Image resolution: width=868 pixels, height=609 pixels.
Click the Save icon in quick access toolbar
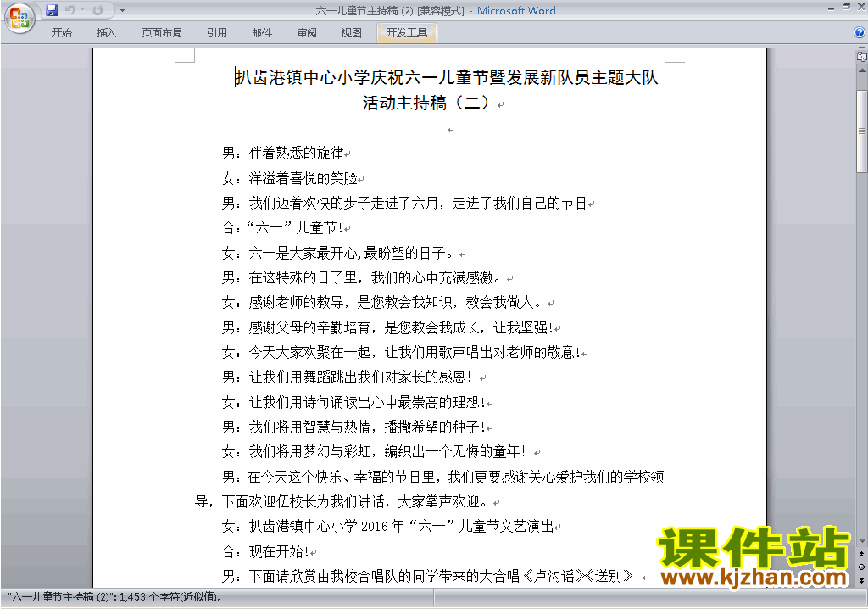52,10
